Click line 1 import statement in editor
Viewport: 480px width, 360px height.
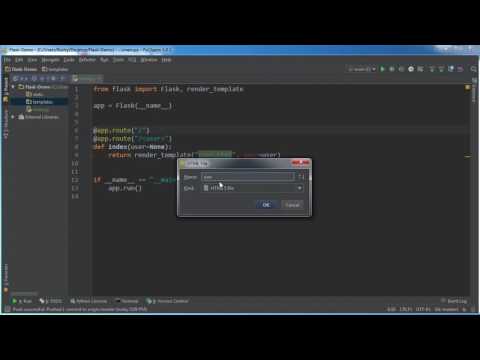[168, 89]
